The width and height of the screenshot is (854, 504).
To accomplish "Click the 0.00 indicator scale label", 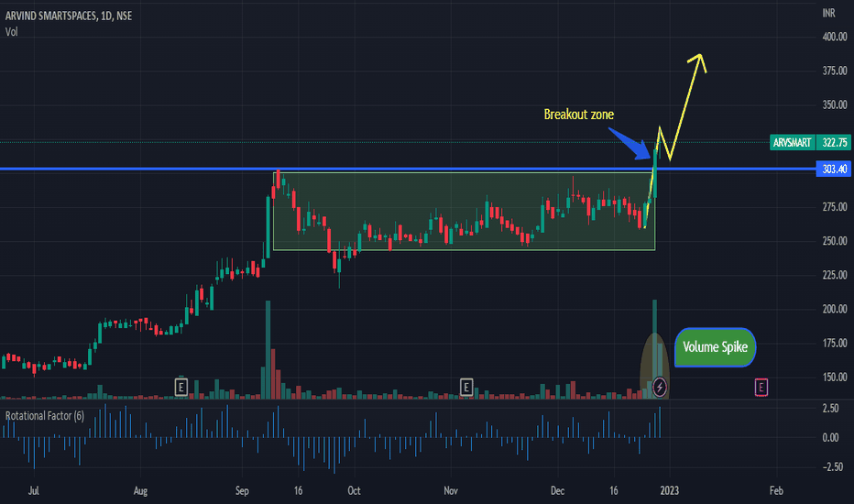I will click(830, 437).
